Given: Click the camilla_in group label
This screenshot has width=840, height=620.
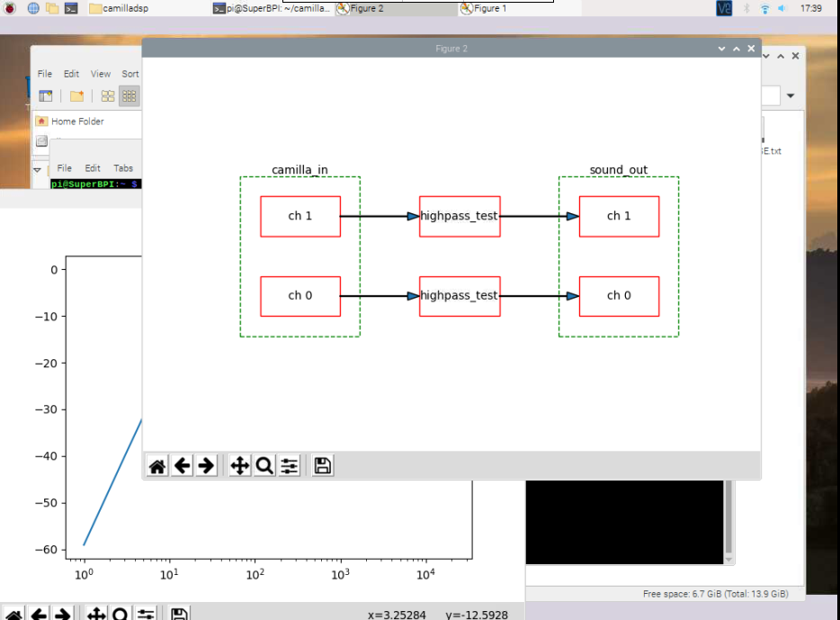Looking at the screenshot, I should (300, 170).
